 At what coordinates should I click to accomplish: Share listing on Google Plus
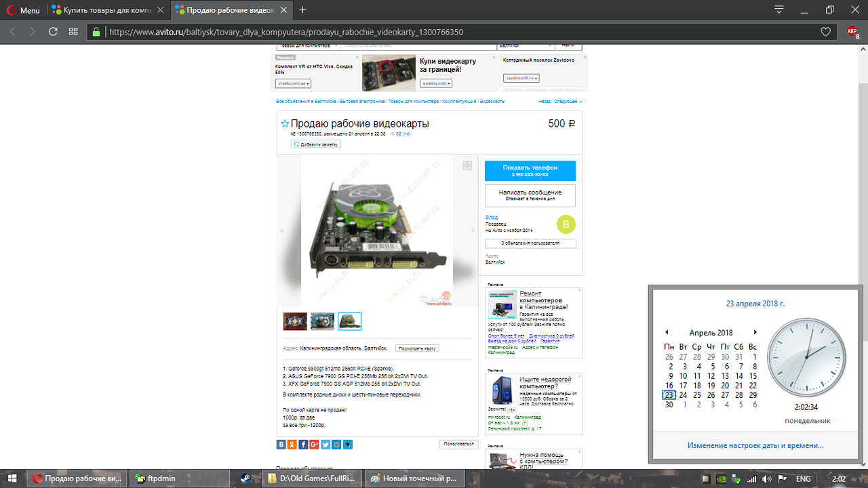click(314, 445)
